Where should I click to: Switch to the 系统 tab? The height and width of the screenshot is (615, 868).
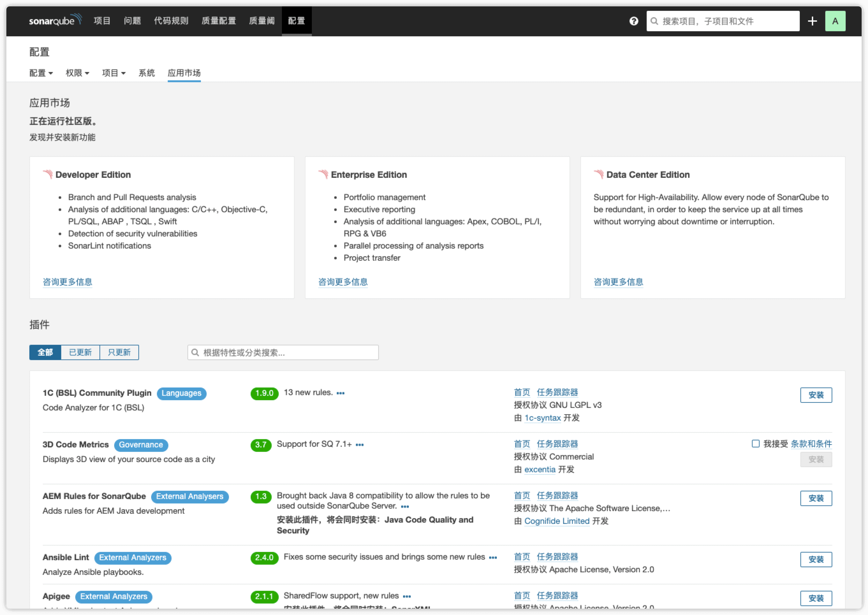147,73
